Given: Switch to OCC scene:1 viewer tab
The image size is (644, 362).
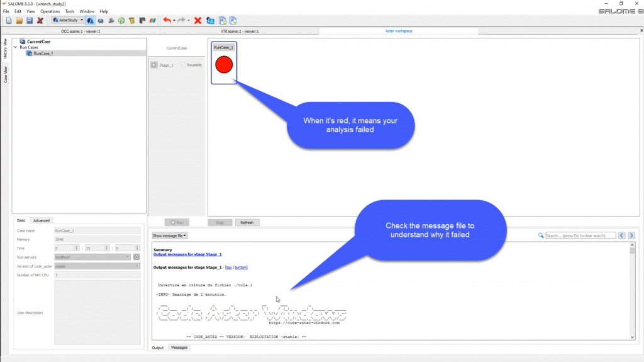Looking at the screenshot, I should tap(80, 31).
